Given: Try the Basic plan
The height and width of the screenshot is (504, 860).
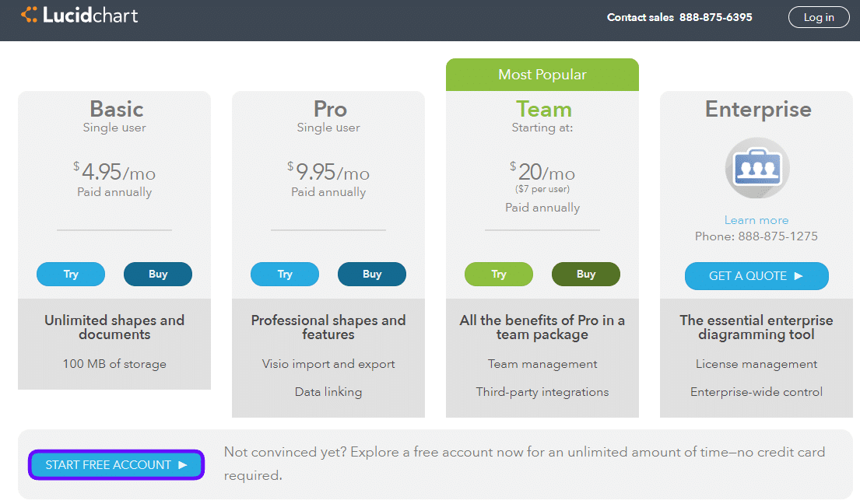Looking at the screenshot, I should (x=71, y=274).
